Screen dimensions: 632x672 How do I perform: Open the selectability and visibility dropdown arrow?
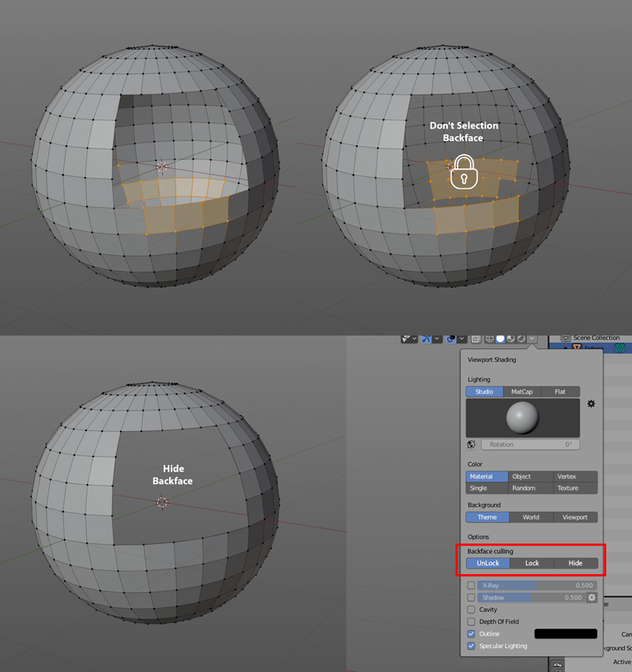point(414,339)
